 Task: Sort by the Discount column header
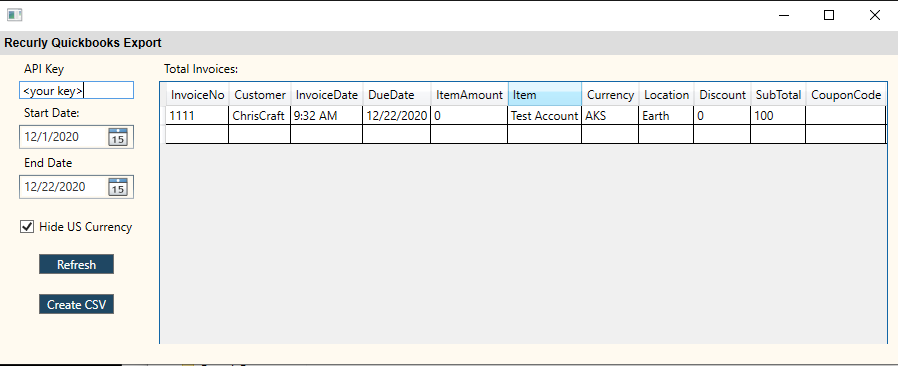click(723, 95)
